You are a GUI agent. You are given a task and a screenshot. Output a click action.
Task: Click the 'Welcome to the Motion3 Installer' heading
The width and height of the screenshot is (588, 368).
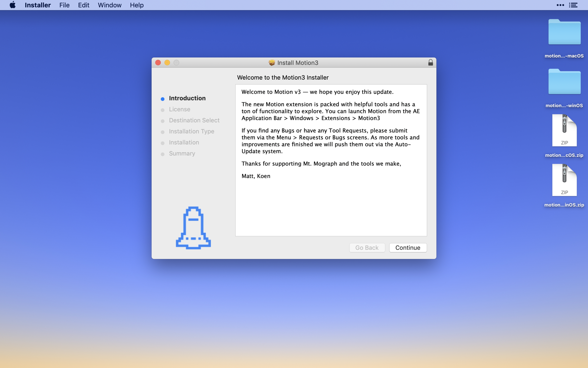tap(283, 77)
